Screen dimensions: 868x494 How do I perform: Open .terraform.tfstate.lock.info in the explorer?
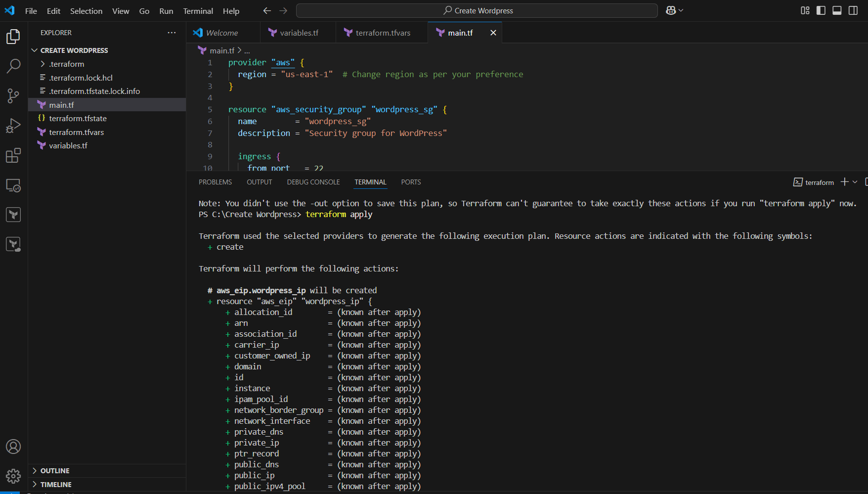click(x=107, y=91)
